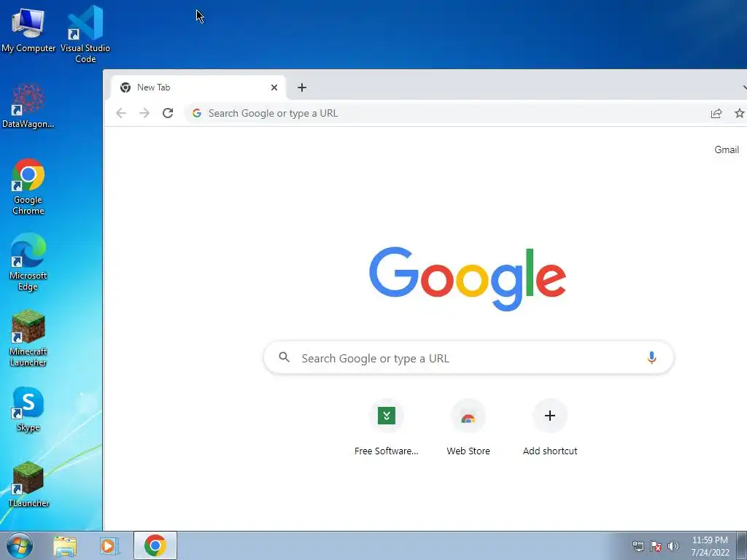Open Windows Explorer from the taskbar
Screen dimensions: 747x560
65,546
